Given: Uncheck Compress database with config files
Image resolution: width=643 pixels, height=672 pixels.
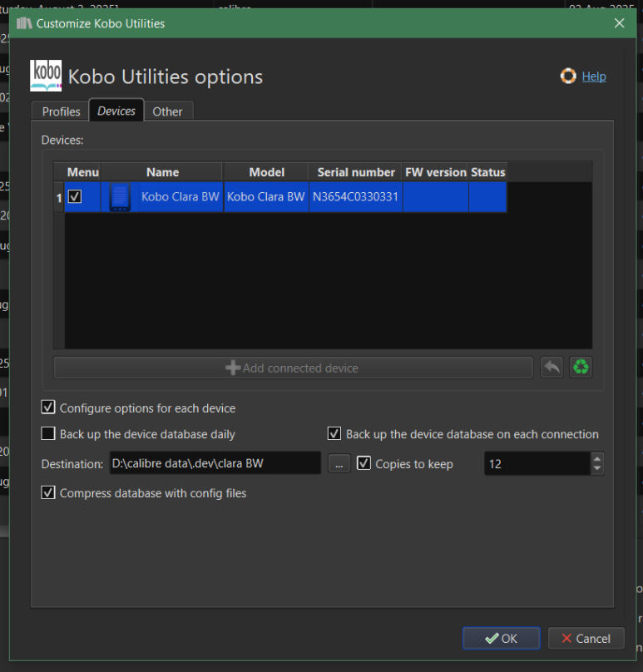Looking at the screenshot, I should point(49,493).
